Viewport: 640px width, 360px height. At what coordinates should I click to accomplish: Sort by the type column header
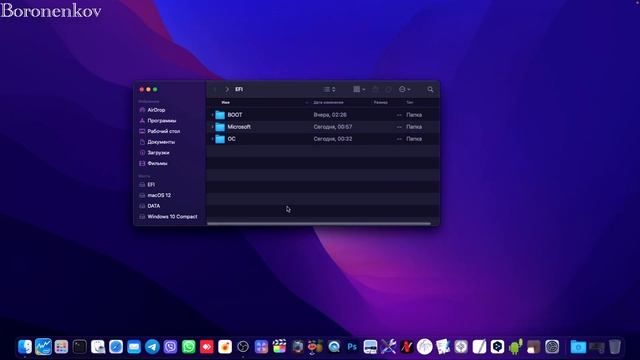point(409,102)
